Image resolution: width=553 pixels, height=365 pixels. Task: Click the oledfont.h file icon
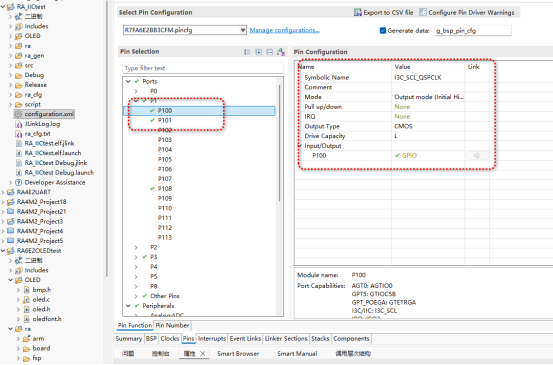tap(26, 319)
